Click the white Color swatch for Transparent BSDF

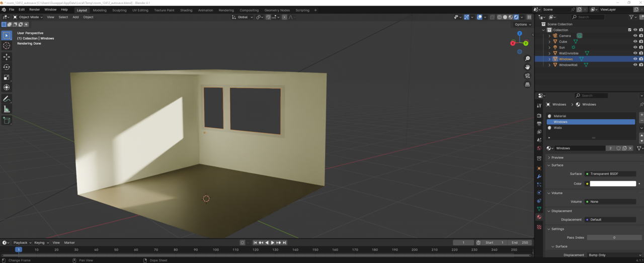[612, 184]
